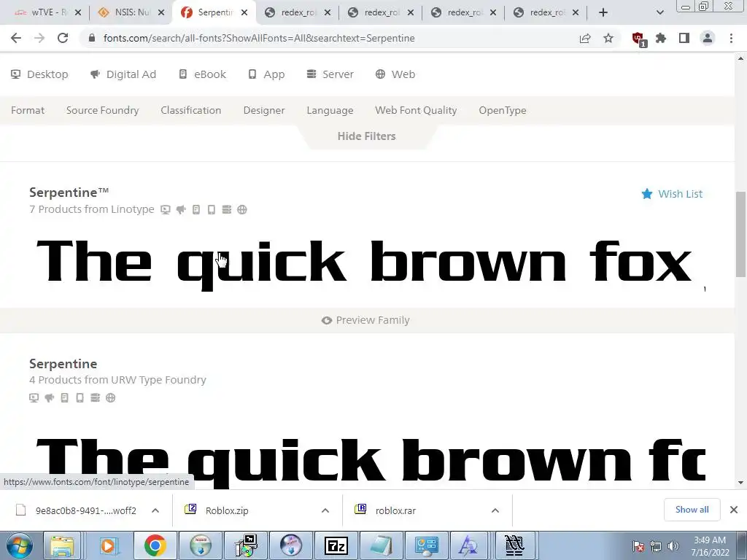Click the desktop icon beside 7 Products from Linotype
The height and width of the screenshot is (560, 747).
coord(166,209)
